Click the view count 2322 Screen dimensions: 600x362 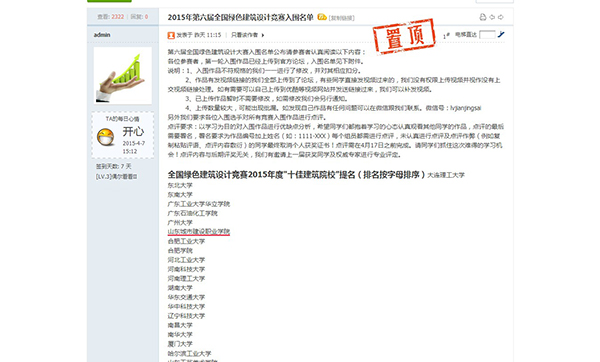118,17
